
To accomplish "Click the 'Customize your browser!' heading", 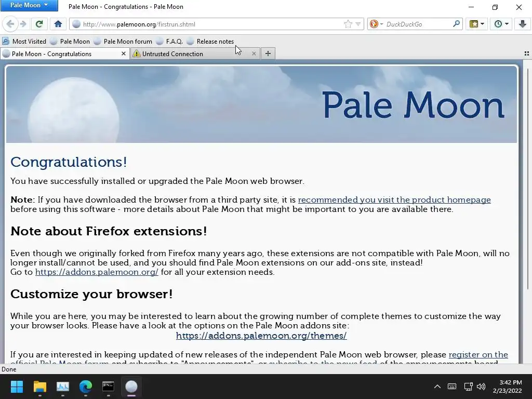I will [x=91, y=294].
